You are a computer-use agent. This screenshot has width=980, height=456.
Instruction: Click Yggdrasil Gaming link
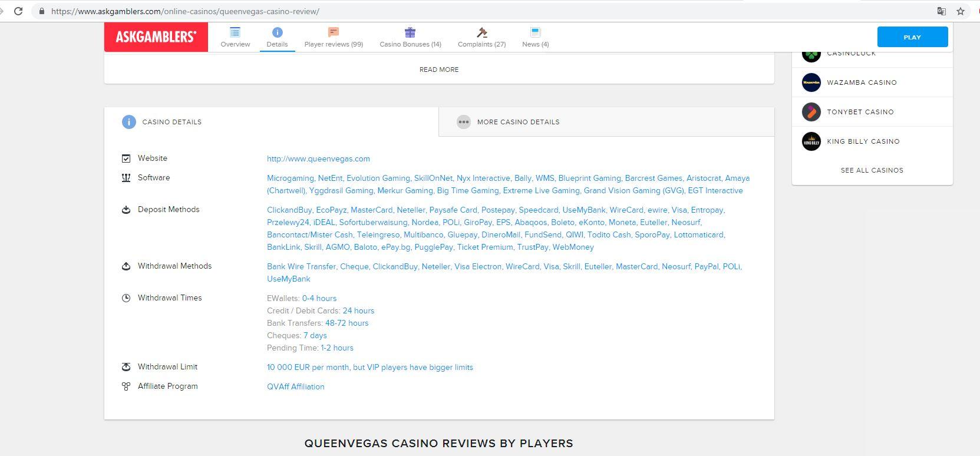341,190
